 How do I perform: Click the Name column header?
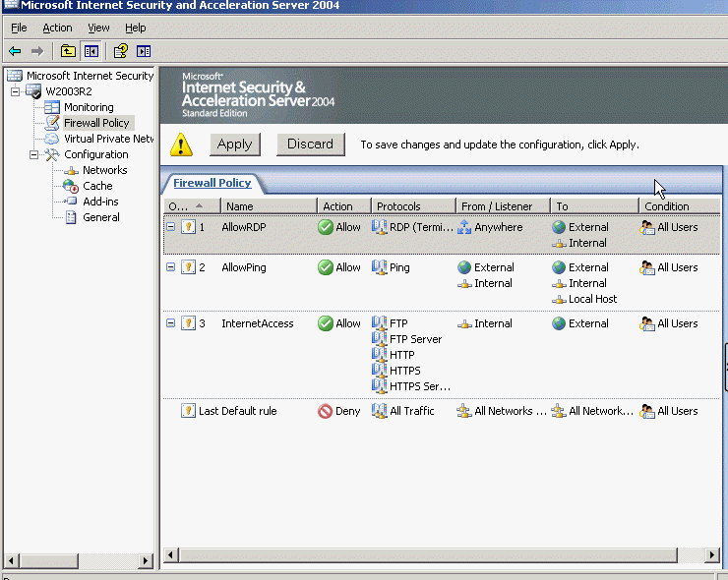pos(269,206)
